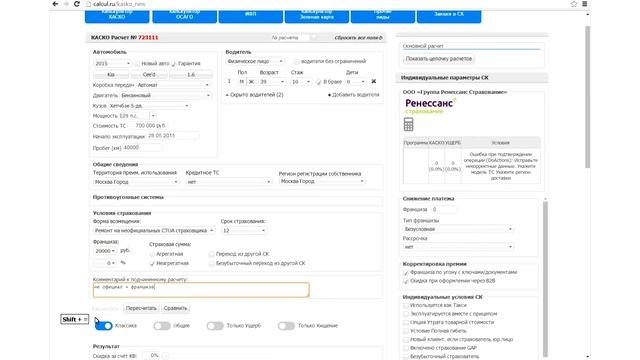Viewport: 640px width, 360px height.
Task: Enable Эксплуатируется вместе с прицепом
Action: (x=406, y=314)
